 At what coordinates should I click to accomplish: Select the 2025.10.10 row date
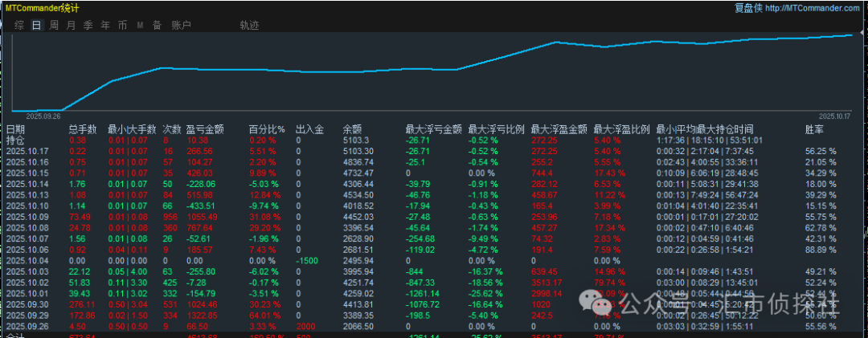coord(27,206)
